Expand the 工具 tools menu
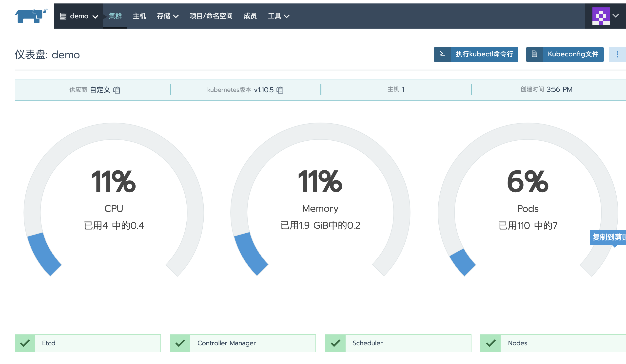The height and width of the screenshot is (364, 626). pyautogui.click(x=278, y=16)
